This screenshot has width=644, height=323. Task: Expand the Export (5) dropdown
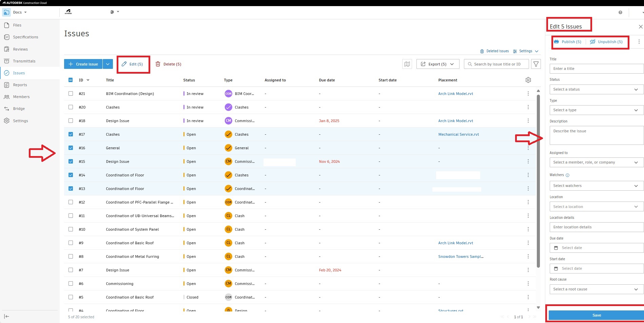pos(452,64)
